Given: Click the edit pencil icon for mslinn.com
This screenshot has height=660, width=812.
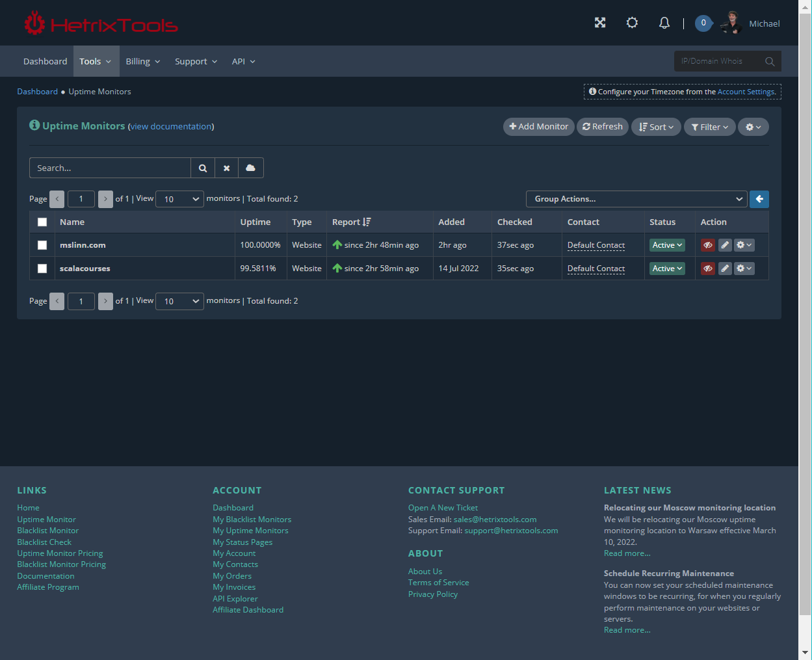Looking at the screenshot, I should point(725,245).
